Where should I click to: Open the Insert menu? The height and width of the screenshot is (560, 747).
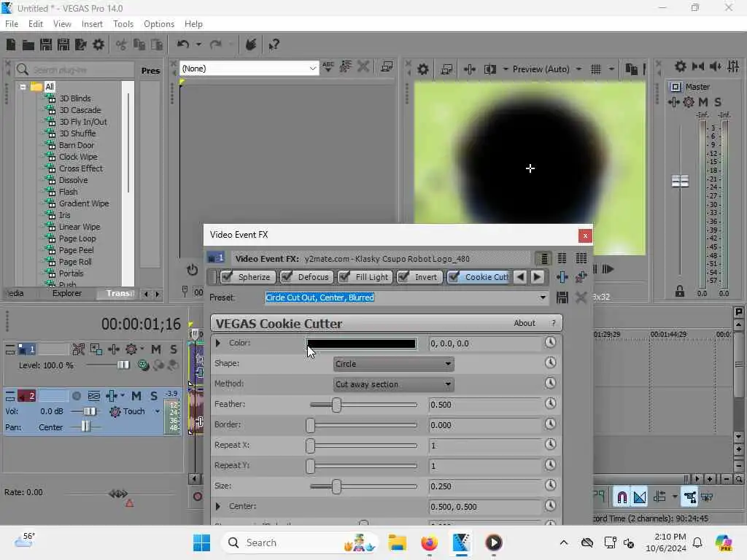(92, 24)
